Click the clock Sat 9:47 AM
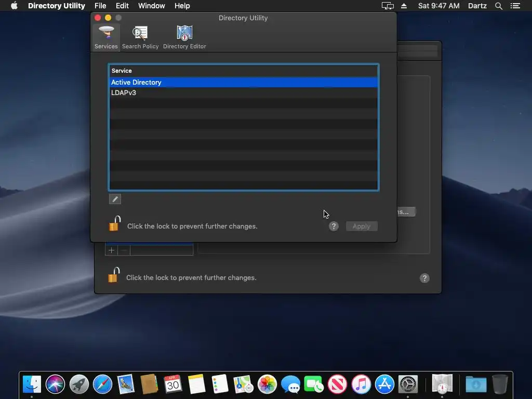This screenshot has height=399, width=532. pyautogui.click(x=438, y=6)
